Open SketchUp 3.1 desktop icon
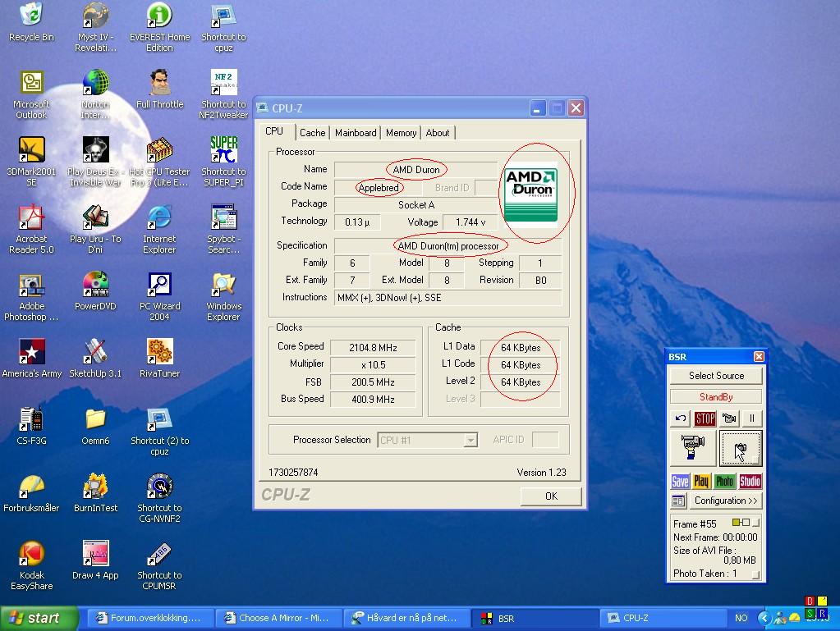840x631 pixels. pos(95,359)
